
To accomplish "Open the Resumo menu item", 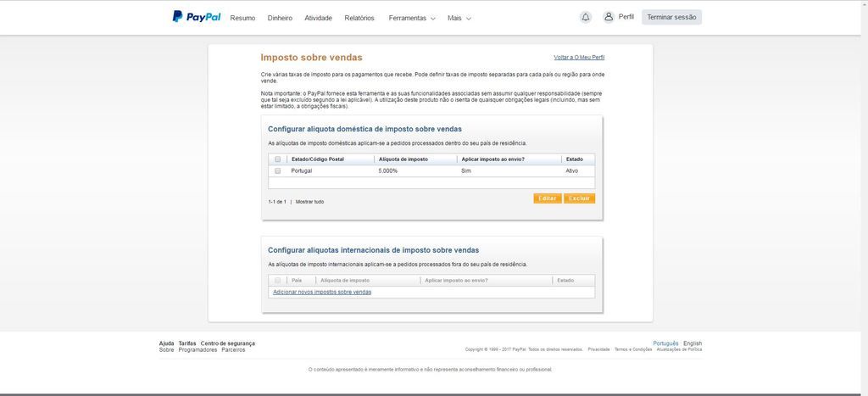I will [242, 18].
